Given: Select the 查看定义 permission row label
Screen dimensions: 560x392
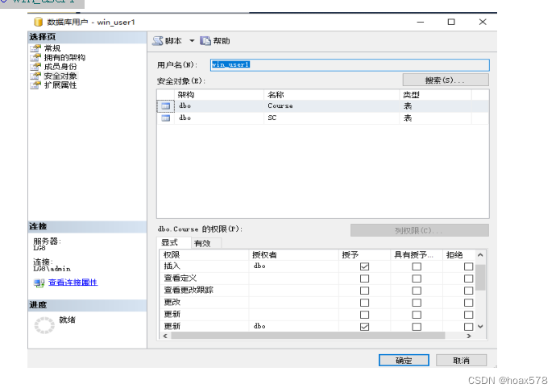Looking at the screenshot, I should tap(180, 279).
